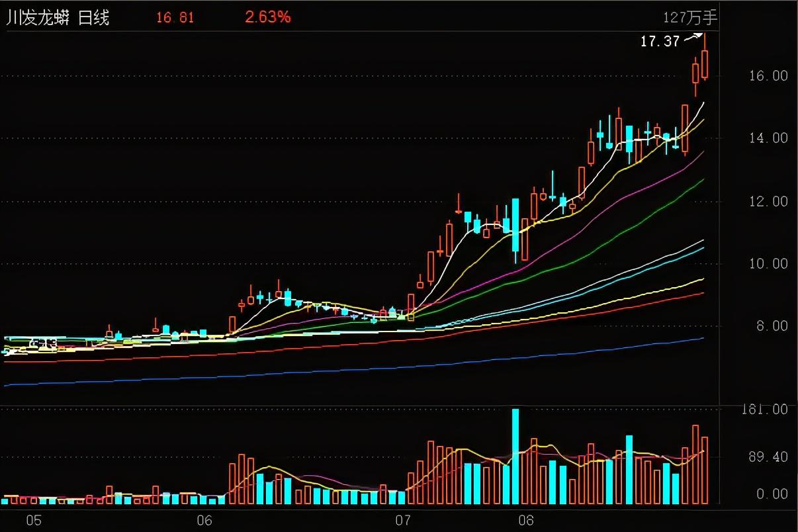Click the 16.00 price axis label

(769, 75)
